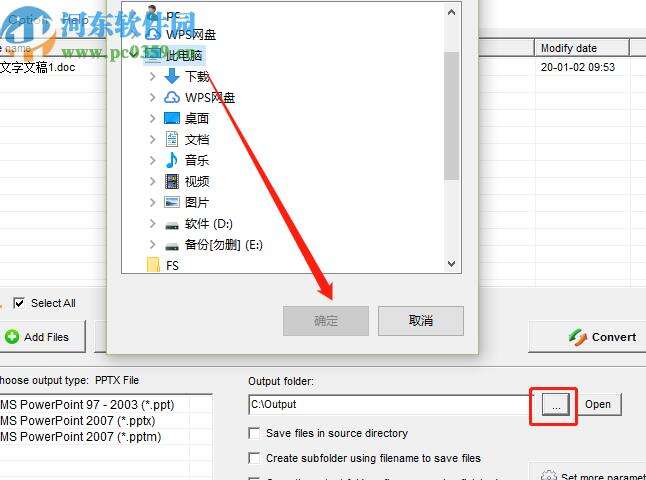Screen dimensions: 646x480
Task: Click the C:\Output folder path field
Action: point(389,405)
